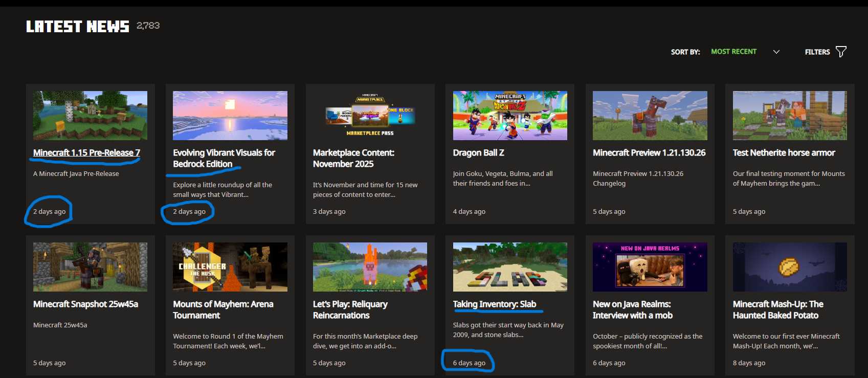Click the Dragon Ball Z thumbnail
The width and height of the screenshot is (868, 378).
(x=510, y=116)
